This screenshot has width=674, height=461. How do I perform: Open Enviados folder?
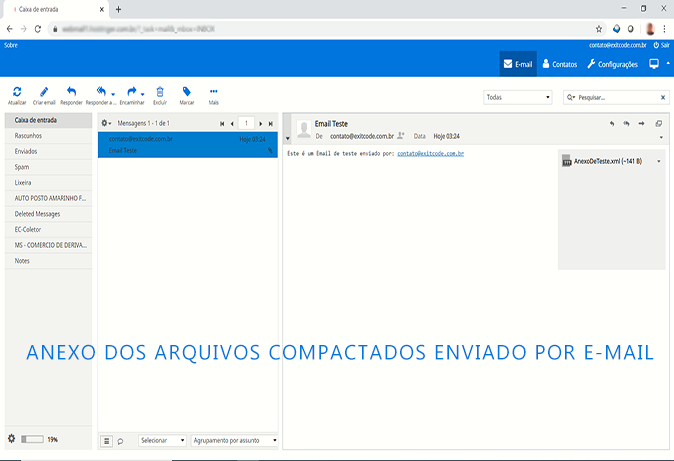(48, 151)
